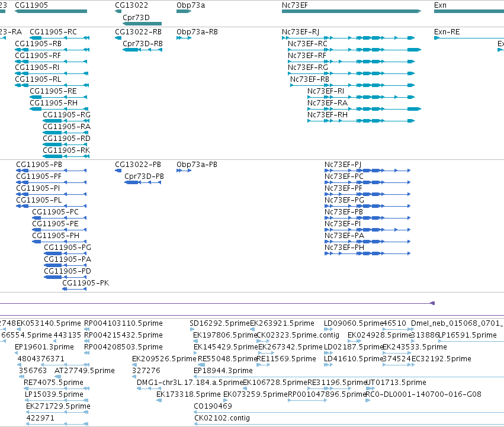Select transcript CG11905-RD
The height and width of the screenshot is (427, 504).
[x=66, y=139]
